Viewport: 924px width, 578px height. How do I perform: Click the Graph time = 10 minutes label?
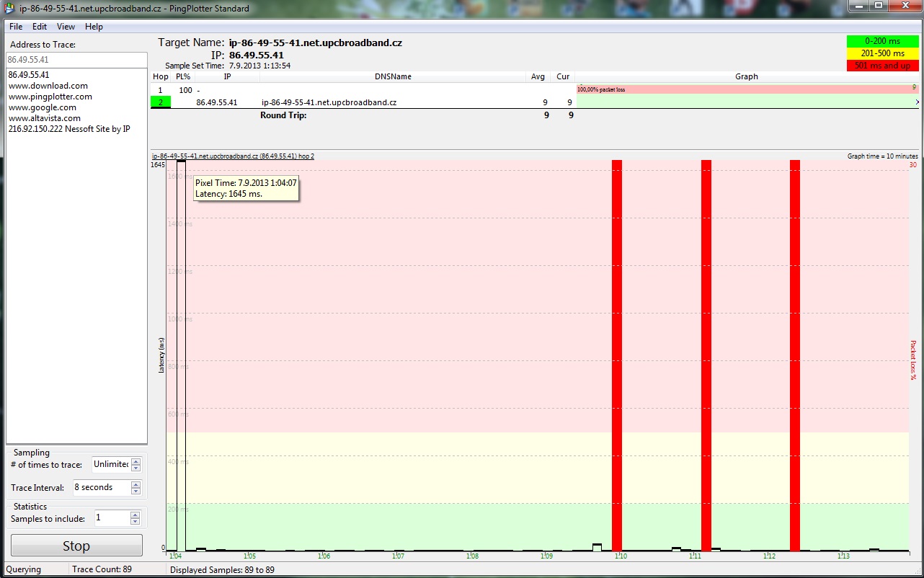pyautogui.click(x=882, y=156)
